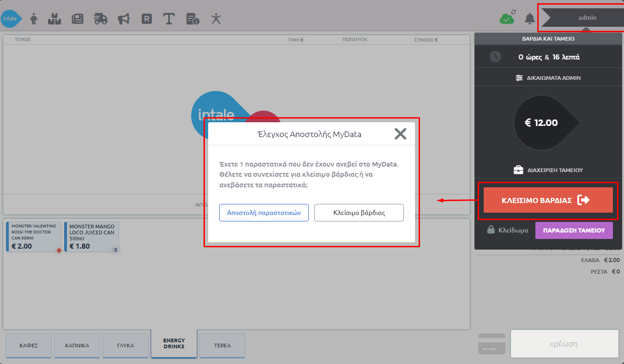Click the clock icon beside shift duration
The width and height of the screenshot is (624, 364).
(x=495, y=57)
